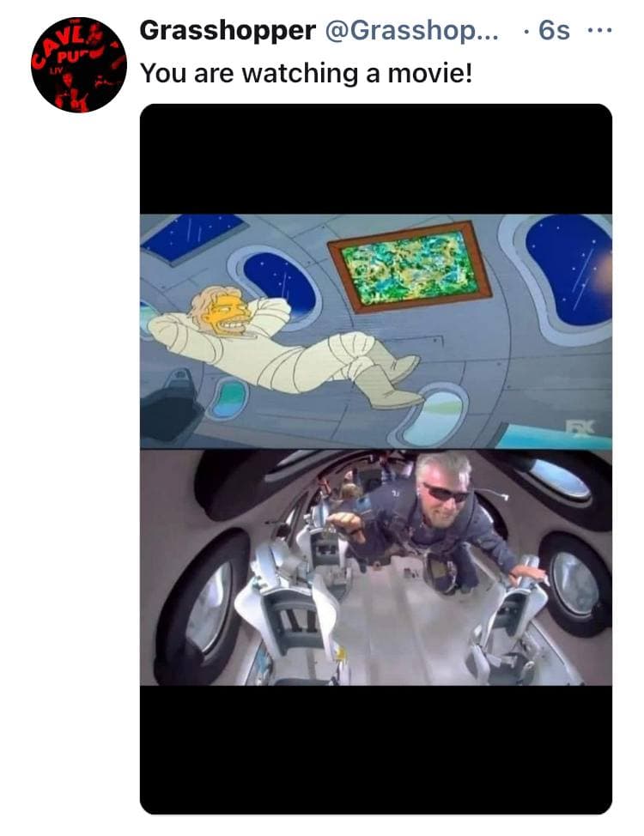Screen dimensions: 644x836
Task: Open the real spacecraft cabin photo panel
Action: [375, 567]
